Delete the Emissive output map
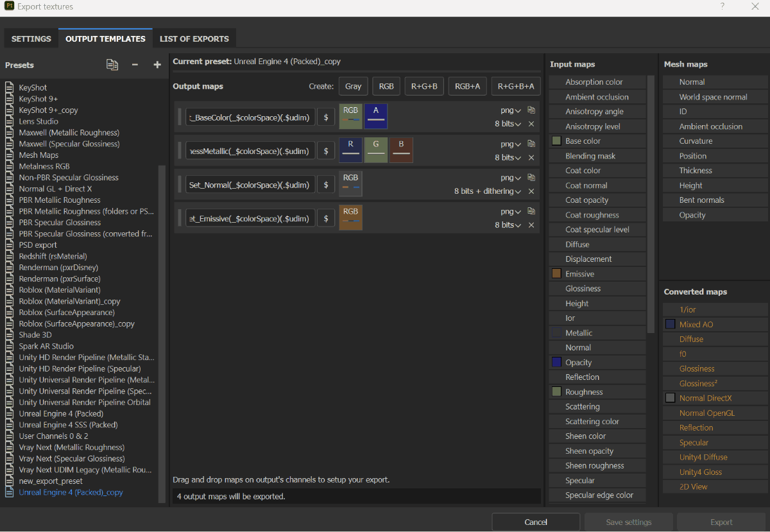Screen dimensions: 770x532 coord(531,225)
